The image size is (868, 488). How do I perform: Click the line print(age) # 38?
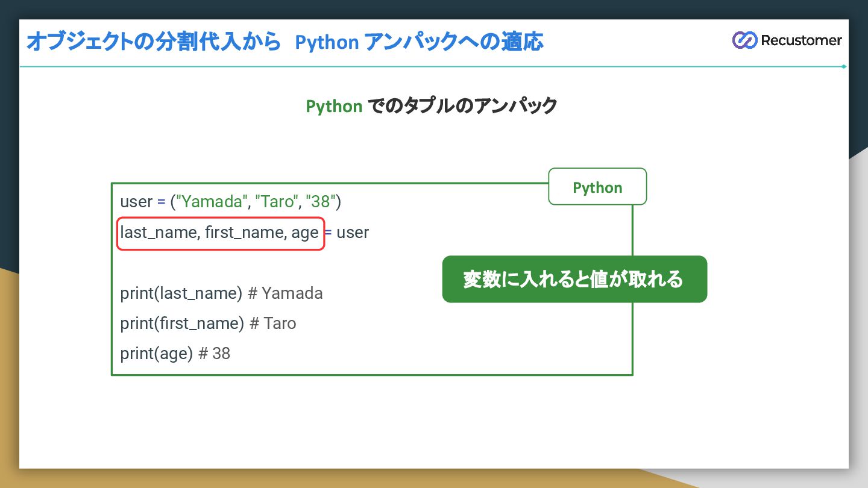(175, 354)
